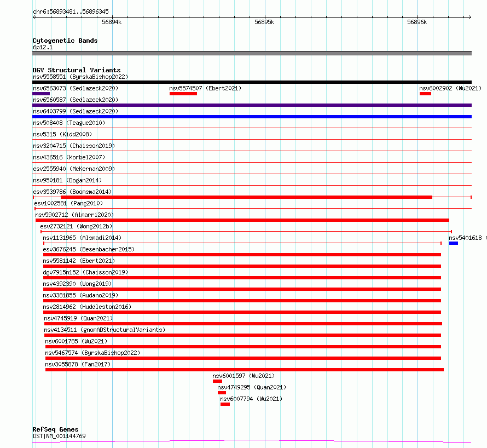Viewport: 487px width, 448px height.
Task: Open the nsv5315 (Kidd2008) variant
Action: pyautogui.click(x=62, y=134)
